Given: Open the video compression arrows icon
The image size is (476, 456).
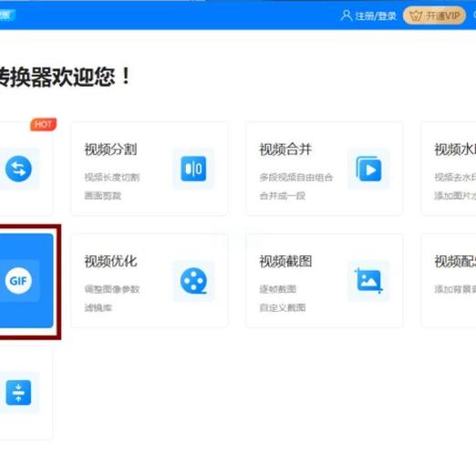Looking at the screenshot, I should click(18, 392).
